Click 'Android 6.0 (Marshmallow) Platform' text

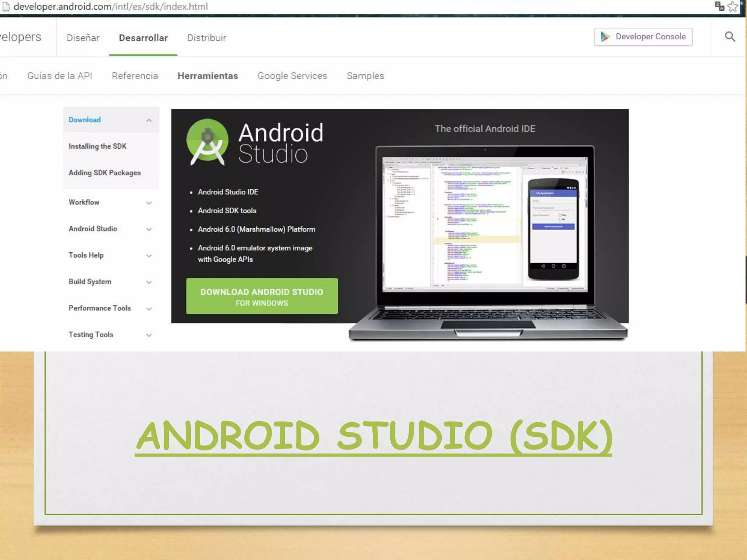click(256, 229)
